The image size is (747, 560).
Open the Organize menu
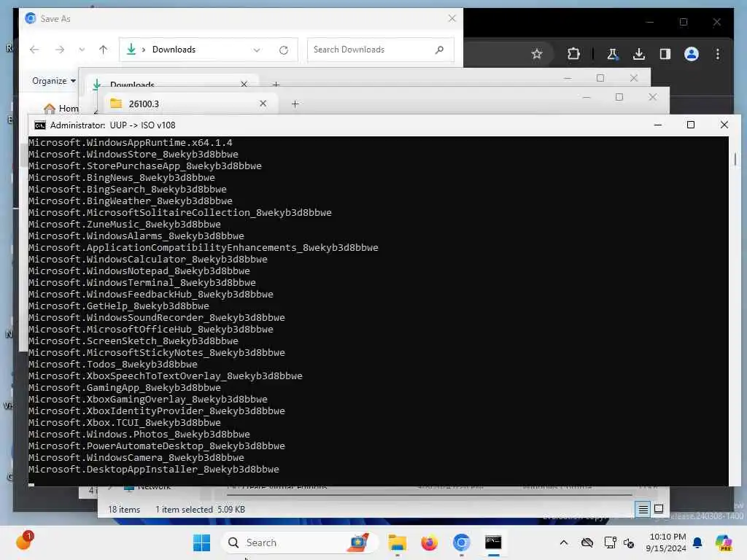[54, 81]
